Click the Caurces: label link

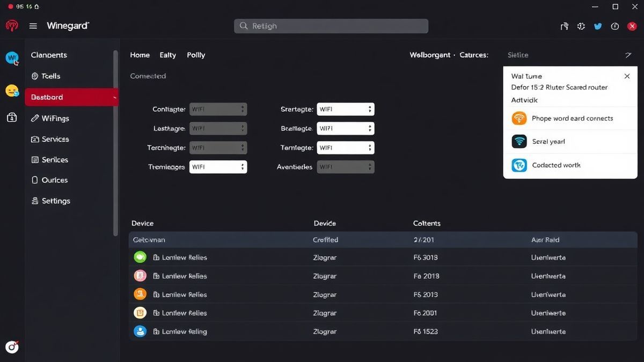click(x=474, y=55)
